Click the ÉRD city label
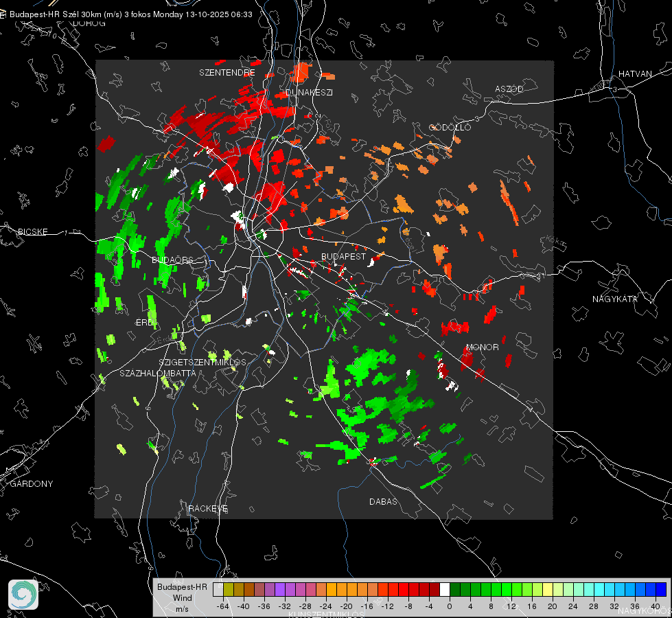Viewport: 672px width, 618px height. tap(143, 323)
